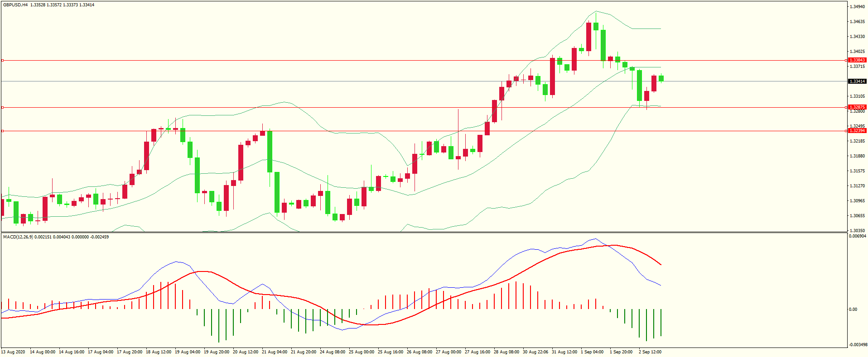
Task: Click the 1.32800 price scale label
Action: (858, 111)
